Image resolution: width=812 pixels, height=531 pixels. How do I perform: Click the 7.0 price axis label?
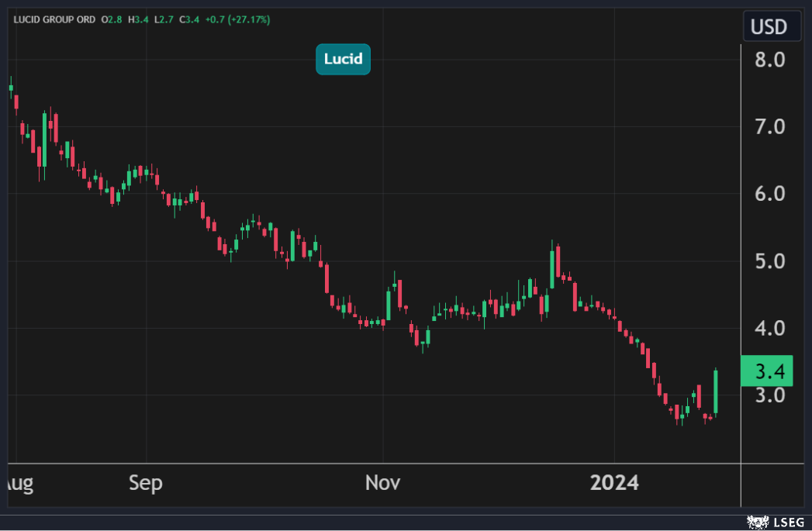tap(771, 126)
